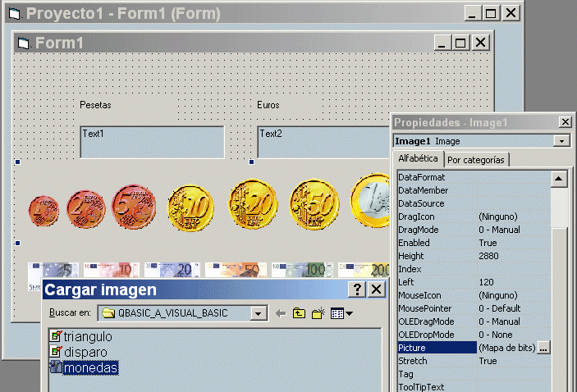The height and width of the screenshot is (392, 577).
Task: Maximize the Form1 designer window
Action: point(460,43)
